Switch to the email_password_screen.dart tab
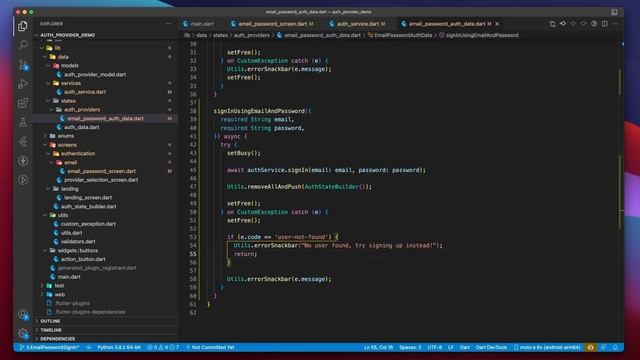 [272, 24]
